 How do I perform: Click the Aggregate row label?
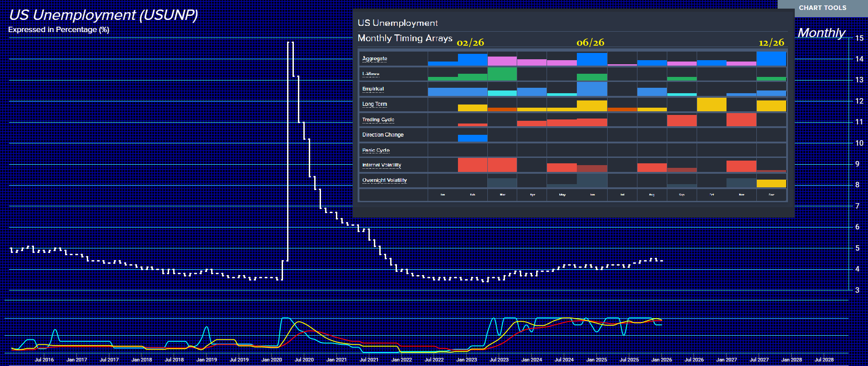(374, 59)
